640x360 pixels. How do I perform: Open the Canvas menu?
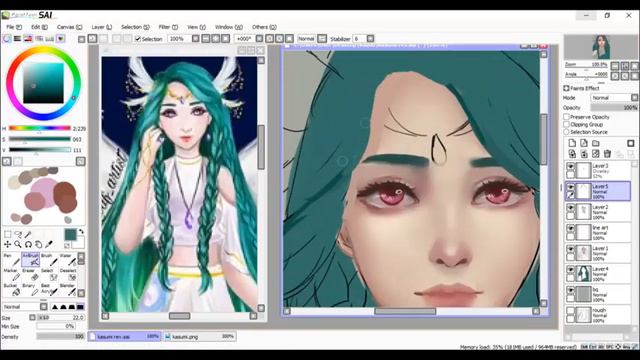[69, 27]
